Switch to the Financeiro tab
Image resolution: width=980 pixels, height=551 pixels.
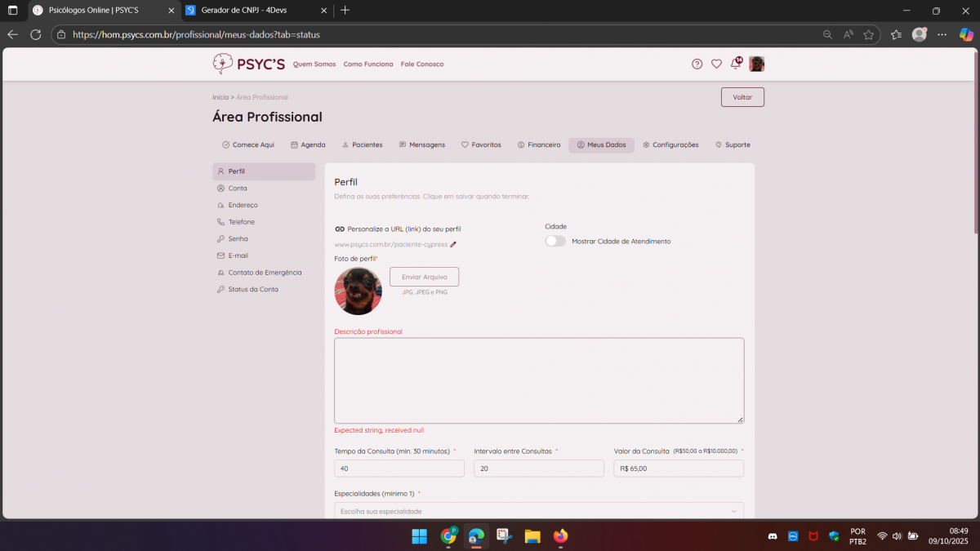(539, 144)
